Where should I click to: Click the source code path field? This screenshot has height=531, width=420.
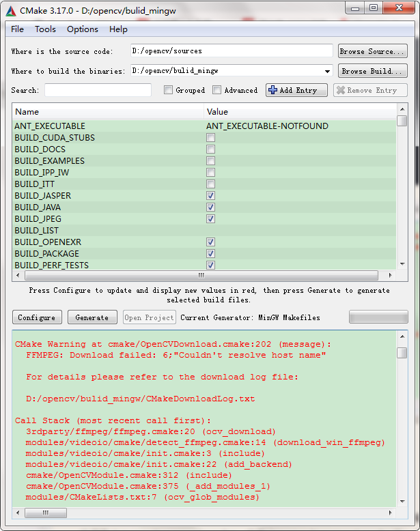(232, 51)
